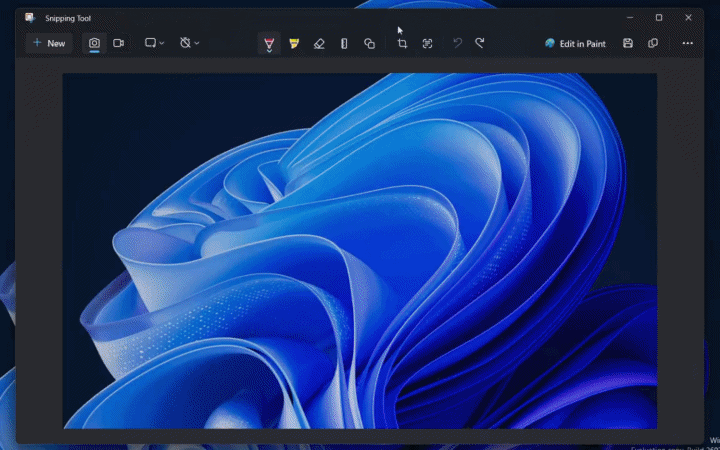Click the New snip button
The width and height of the screenshot is (720, 450).
click(48, 43)
